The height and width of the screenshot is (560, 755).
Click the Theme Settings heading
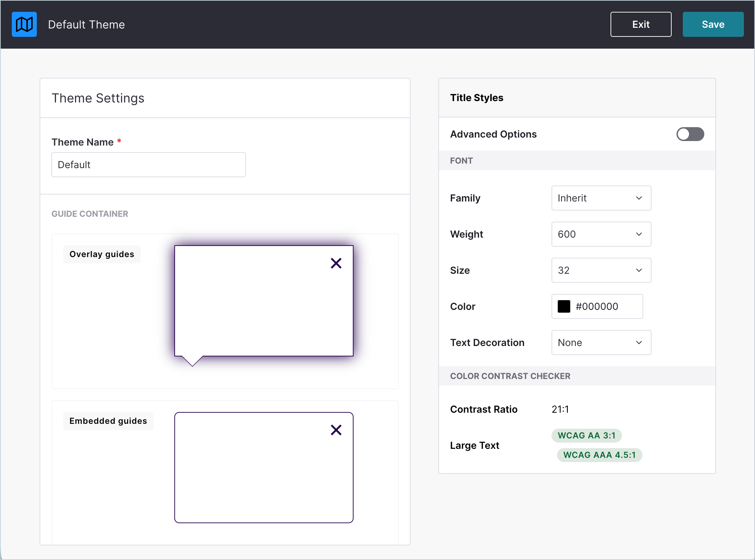tap(98, 98)
